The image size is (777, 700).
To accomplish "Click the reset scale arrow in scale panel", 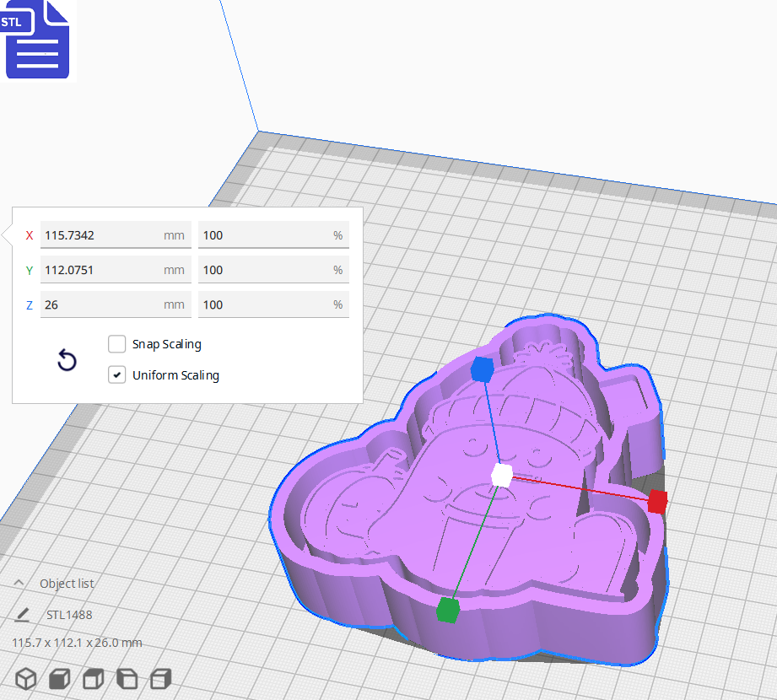I will (67, 360).
